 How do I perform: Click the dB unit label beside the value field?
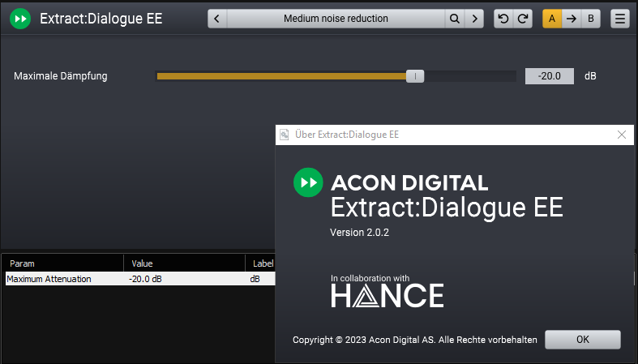click(590, 76)
